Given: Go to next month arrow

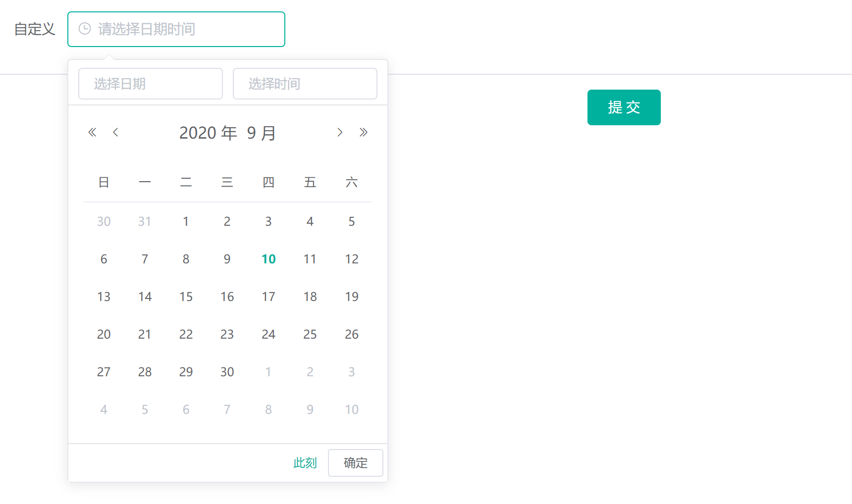Looking at the screenshot, I should coord(340,132).
